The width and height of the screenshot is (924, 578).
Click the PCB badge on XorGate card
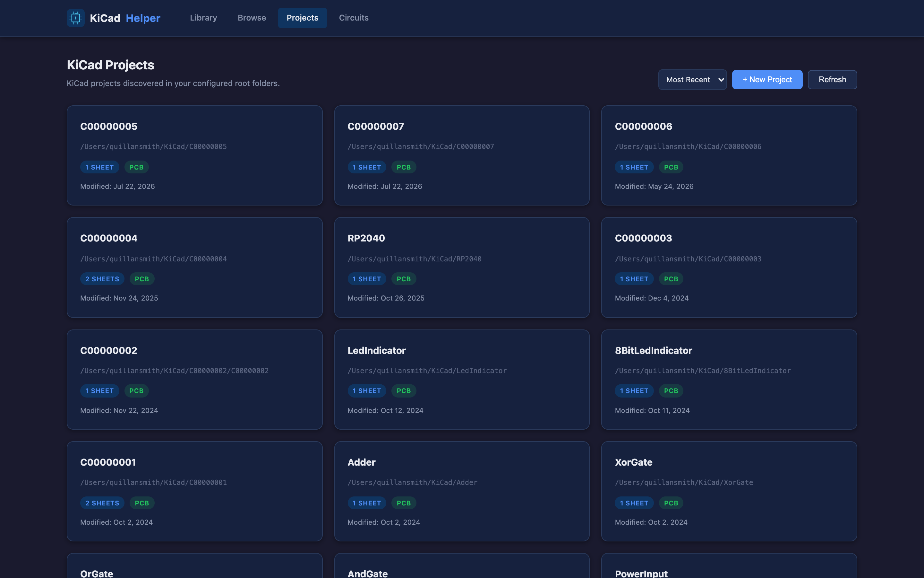[671, 503]
